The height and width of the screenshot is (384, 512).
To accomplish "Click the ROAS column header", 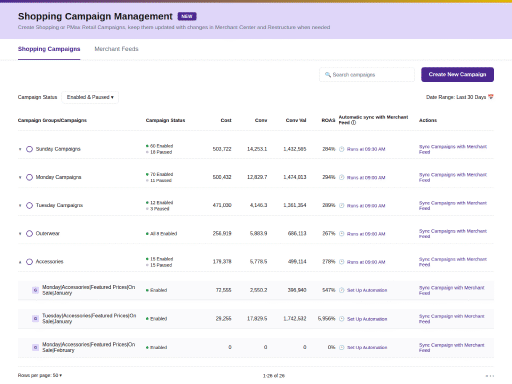I will [328, 120].
